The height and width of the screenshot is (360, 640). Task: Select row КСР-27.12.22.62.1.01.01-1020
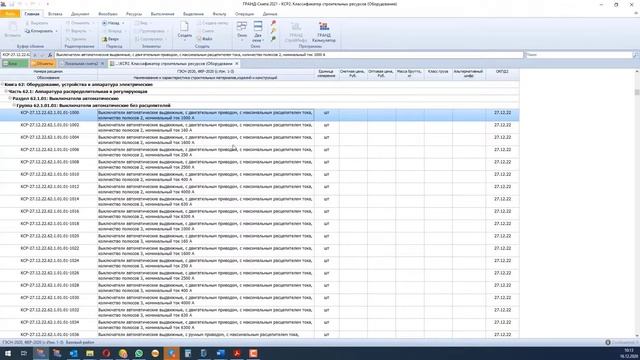[x=260, y=238]
